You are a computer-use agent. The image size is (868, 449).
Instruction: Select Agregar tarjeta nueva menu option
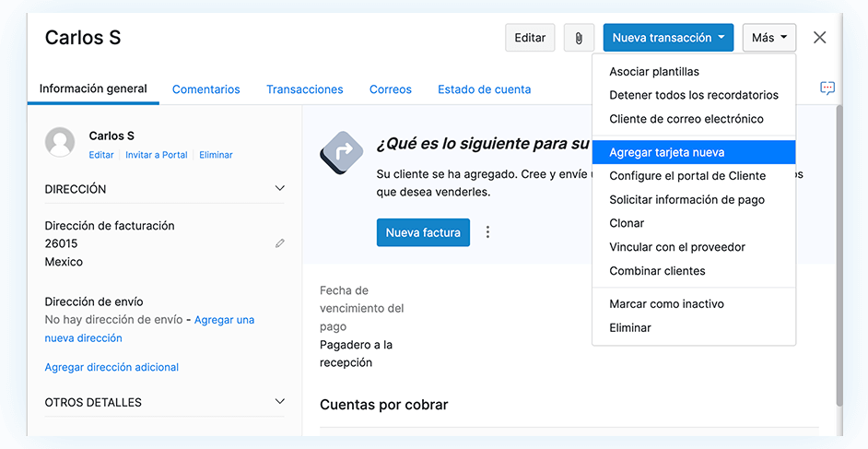tap(666, 152)
